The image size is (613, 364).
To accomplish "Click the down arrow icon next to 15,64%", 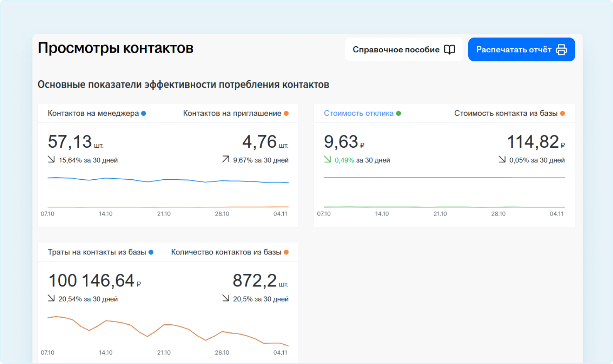I will pyautogui.click(x=51, y=159).
